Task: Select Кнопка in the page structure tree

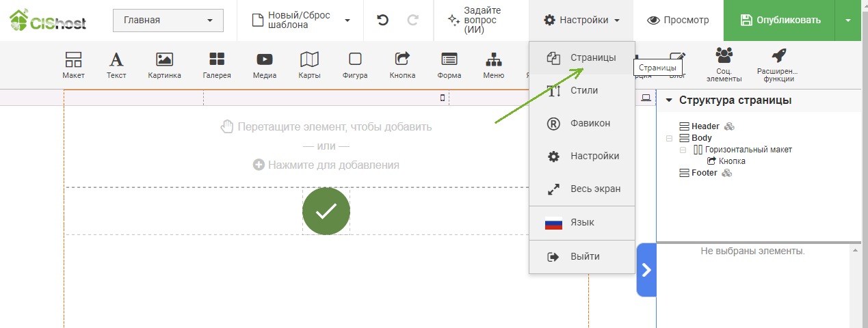Action: tap(731, 161)
